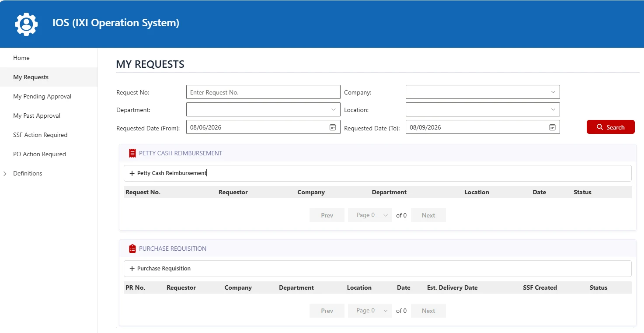The height and width of the screenshot is (333, 644).
Task: Open Page 0 dropdown in Purchase Requisition section
Action: pos(370,311)
